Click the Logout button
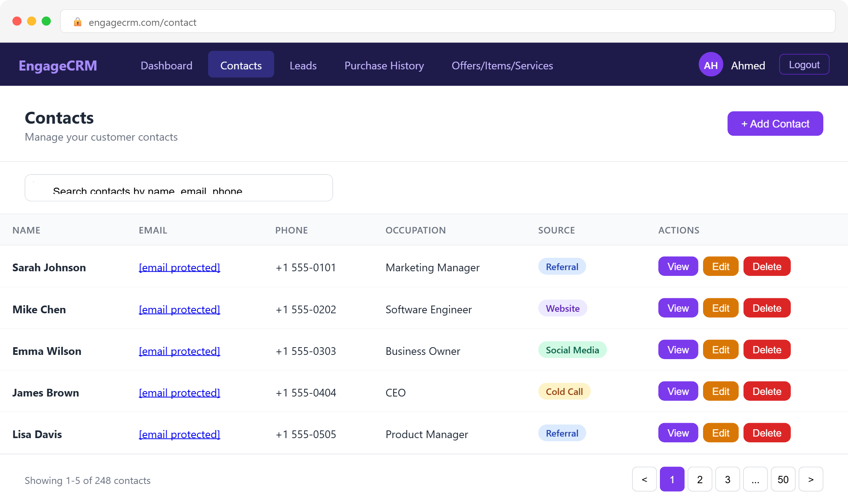Image resolution: width=848 pixels, height=504 pixels. click(804, 64)
